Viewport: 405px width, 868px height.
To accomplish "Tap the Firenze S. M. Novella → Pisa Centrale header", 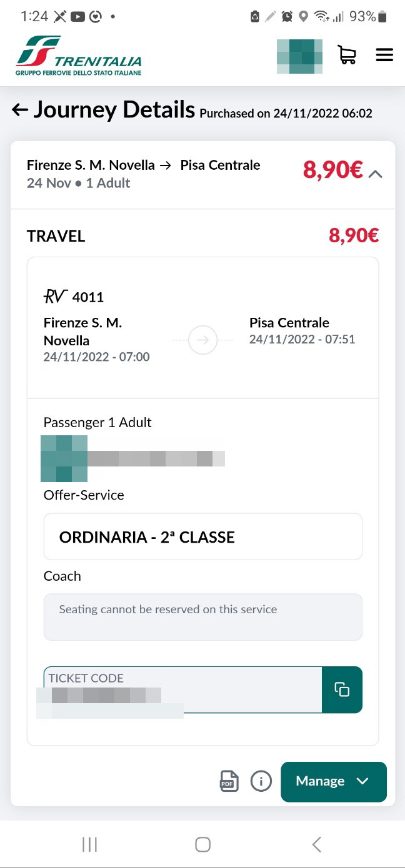I will click(144, 165).
